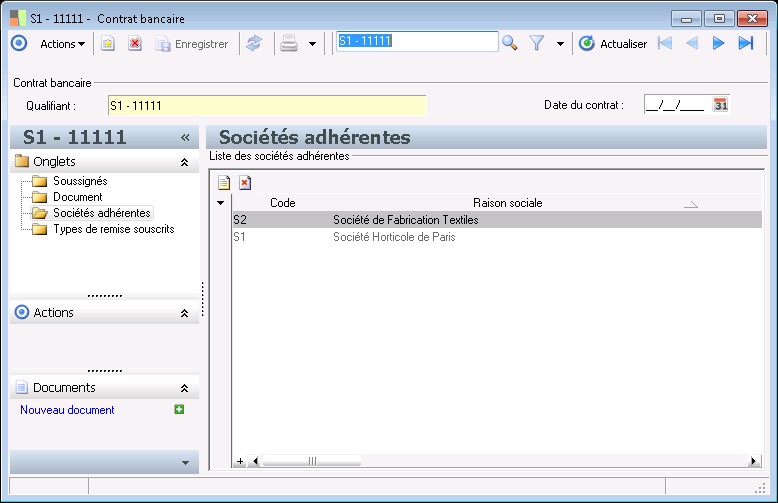Click the grid horizontal scrollbar thumb

click(312, 461)
